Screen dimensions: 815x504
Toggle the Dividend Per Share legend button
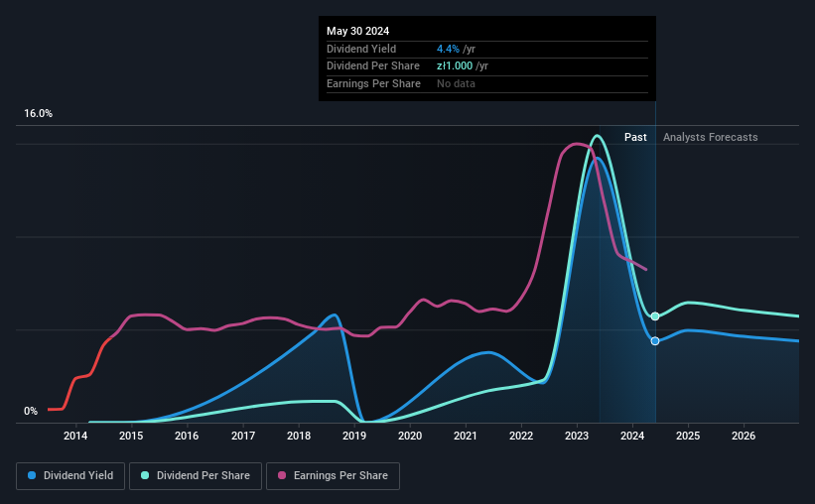tap(195, 476)
